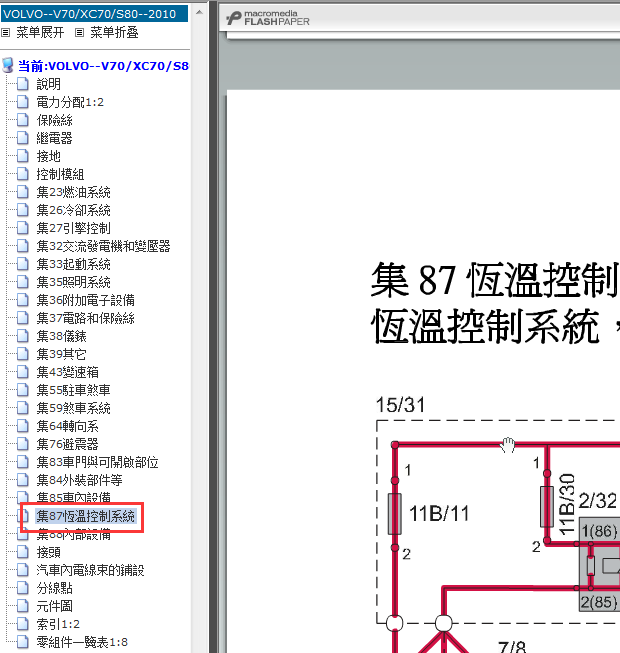Click the 菜単折叠 collapse-menu link

(x=114, y=32)
